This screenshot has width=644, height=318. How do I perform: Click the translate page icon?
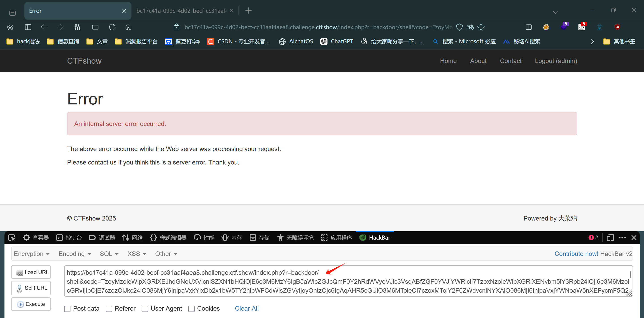[470, 27]
